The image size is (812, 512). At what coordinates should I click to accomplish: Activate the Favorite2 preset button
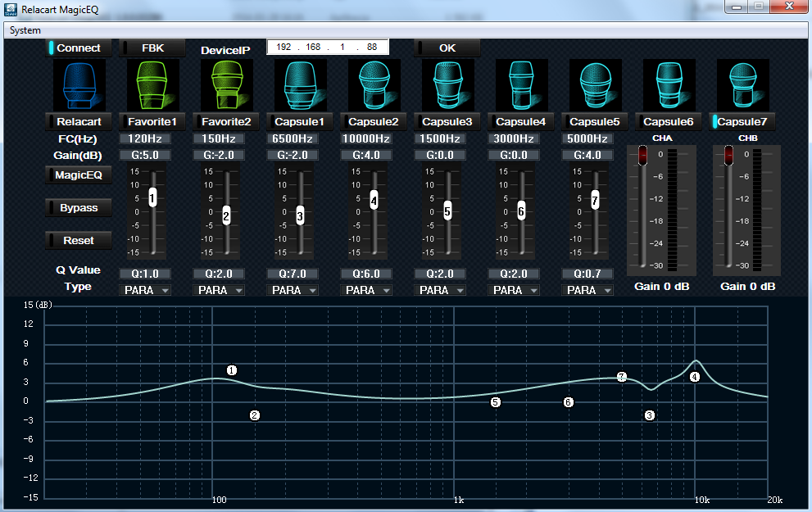click(x=226, y=122)
